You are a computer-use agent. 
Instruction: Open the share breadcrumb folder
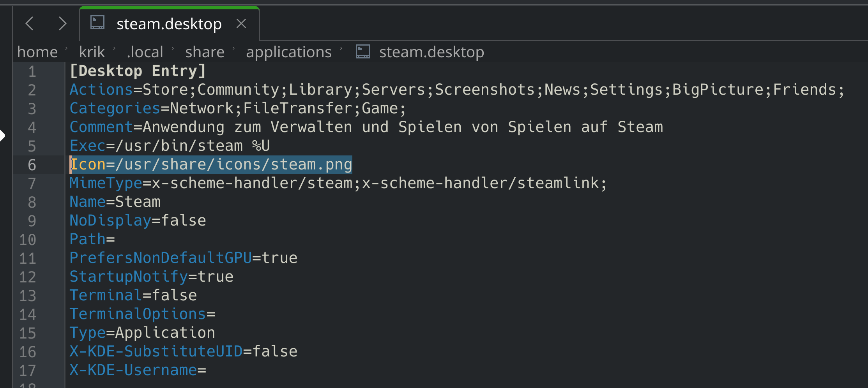click(205, 52)
